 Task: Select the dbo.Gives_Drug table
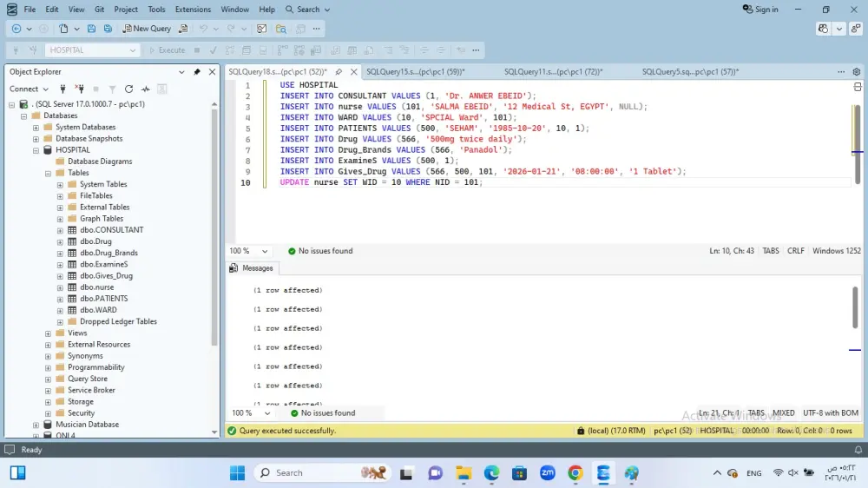[x=106, y=276]
